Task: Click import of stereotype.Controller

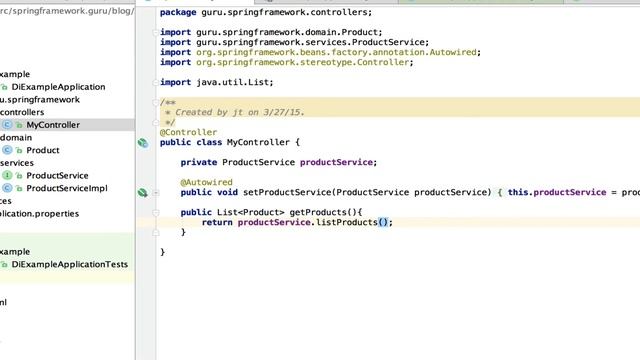Action: (287, 62)
